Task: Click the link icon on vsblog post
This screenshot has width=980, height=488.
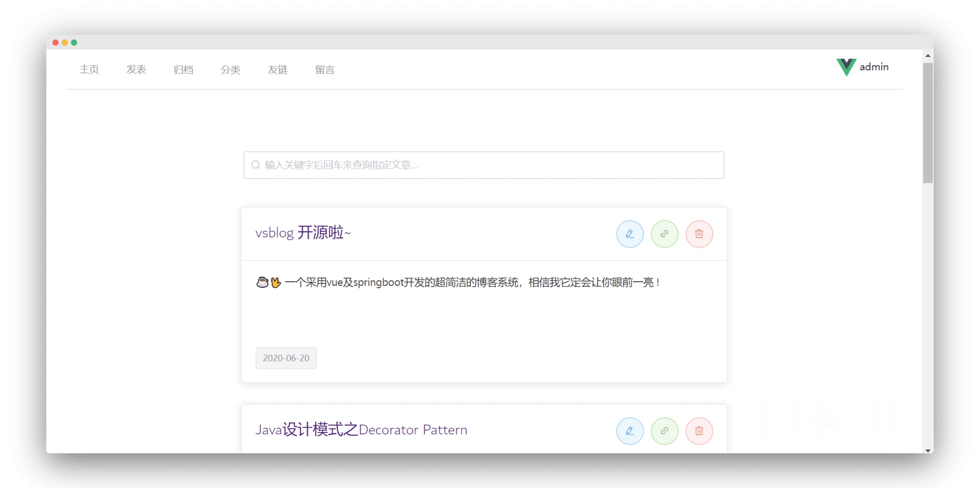Action: (x=664, y=234)
